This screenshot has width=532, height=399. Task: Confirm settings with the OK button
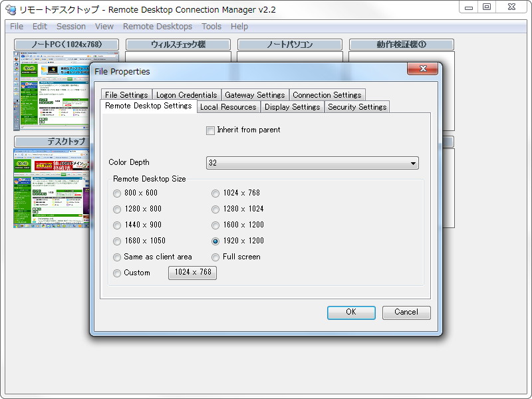(x=350, y=313)
